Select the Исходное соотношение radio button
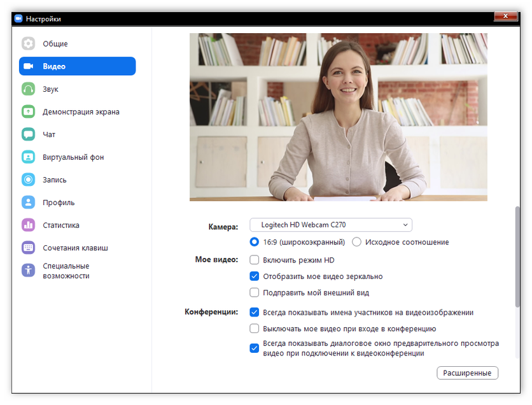 click(x=356, y=242)
